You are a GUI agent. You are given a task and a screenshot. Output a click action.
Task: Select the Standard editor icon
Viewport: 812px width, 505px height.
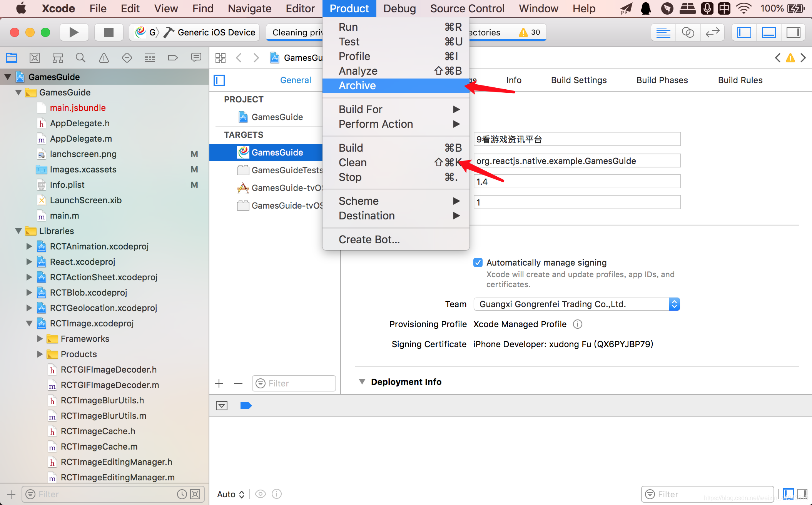point(663,32)
